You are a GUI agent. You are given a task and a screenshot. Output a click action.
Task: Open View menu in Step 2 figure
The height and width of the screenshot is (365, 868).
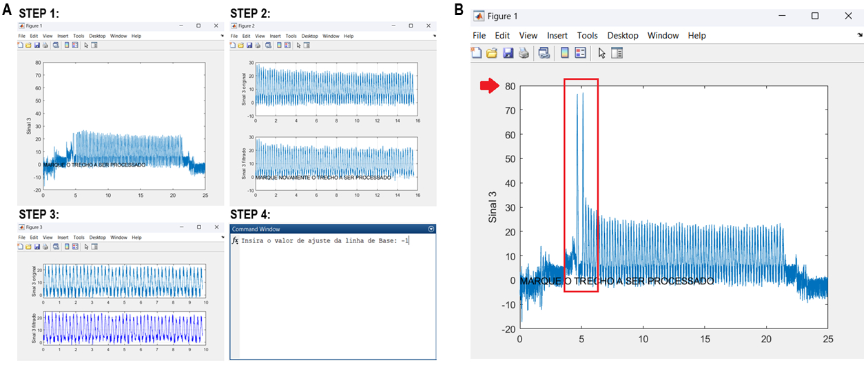pos(259,36)
